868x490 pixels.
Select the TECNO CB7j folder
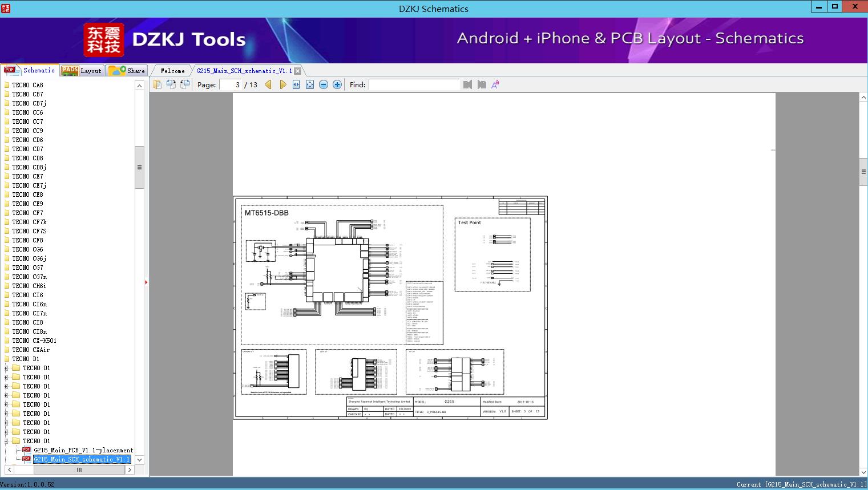click(29, 103)
